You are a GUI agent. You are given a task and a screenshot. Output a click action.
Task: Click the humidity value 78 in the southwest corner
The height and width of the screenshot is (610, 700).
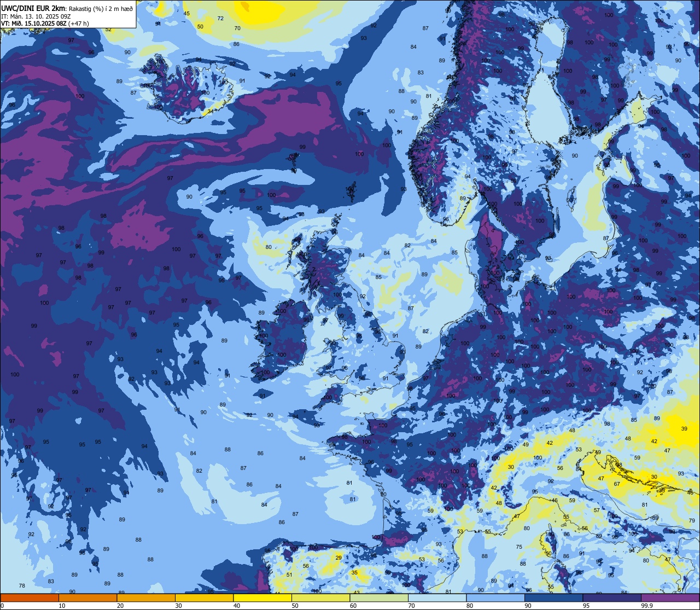pyautogui.click(x=22, y=586)
